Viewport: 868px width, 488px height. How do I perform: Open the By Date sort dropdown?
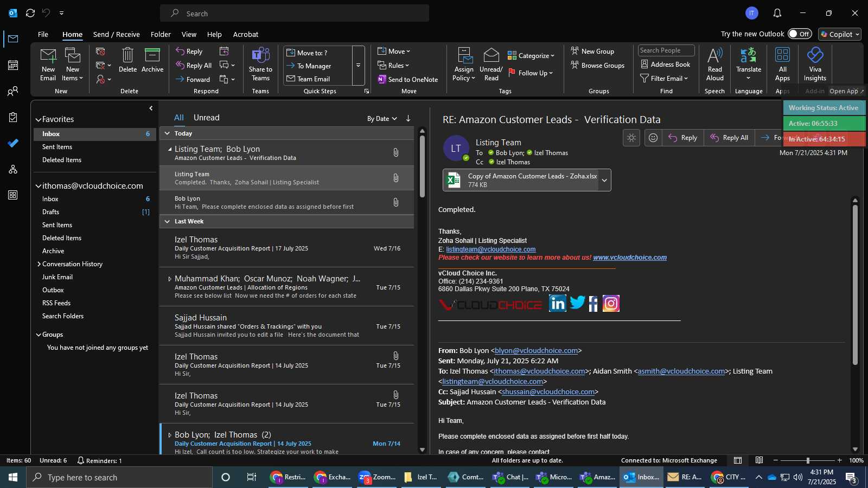click(x=382, y=119)
